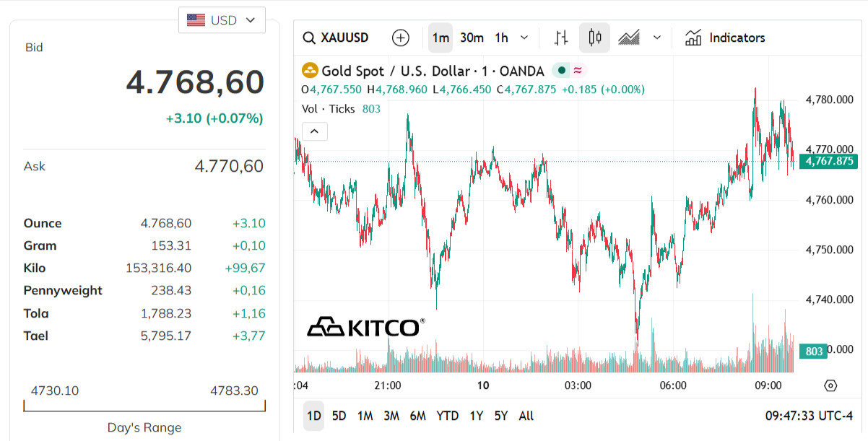Toggle the market status dot indicator
Screen dimensions: 868x441
[561, 71]
